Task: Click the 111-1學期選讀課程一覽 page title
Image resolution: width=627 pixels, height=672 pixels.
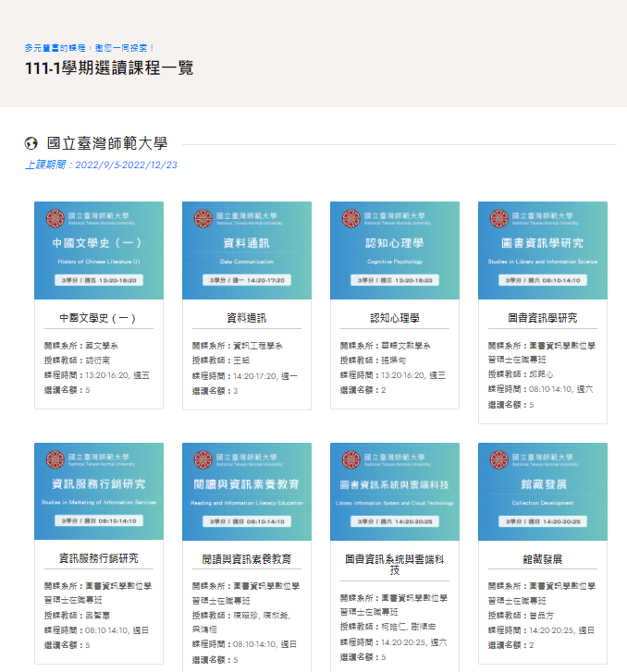Action: [x=109, y=68]
